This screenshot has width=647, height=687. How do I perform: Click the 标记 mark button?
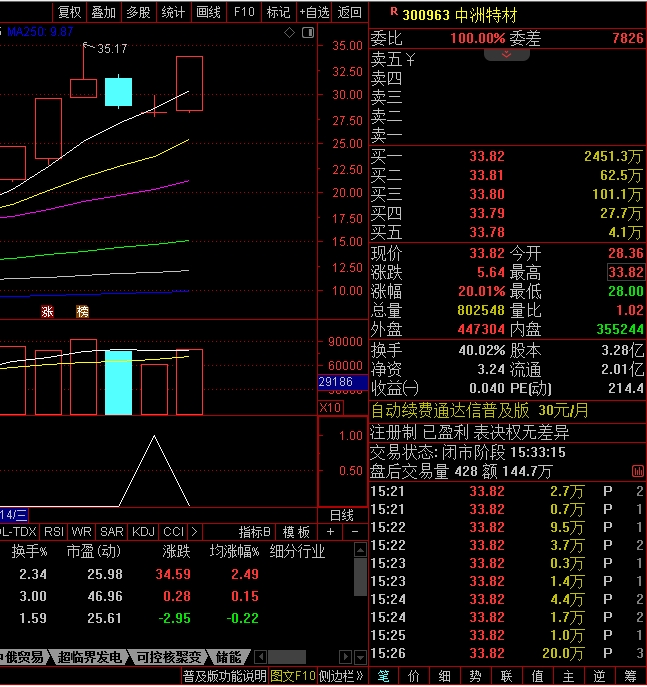279,12
